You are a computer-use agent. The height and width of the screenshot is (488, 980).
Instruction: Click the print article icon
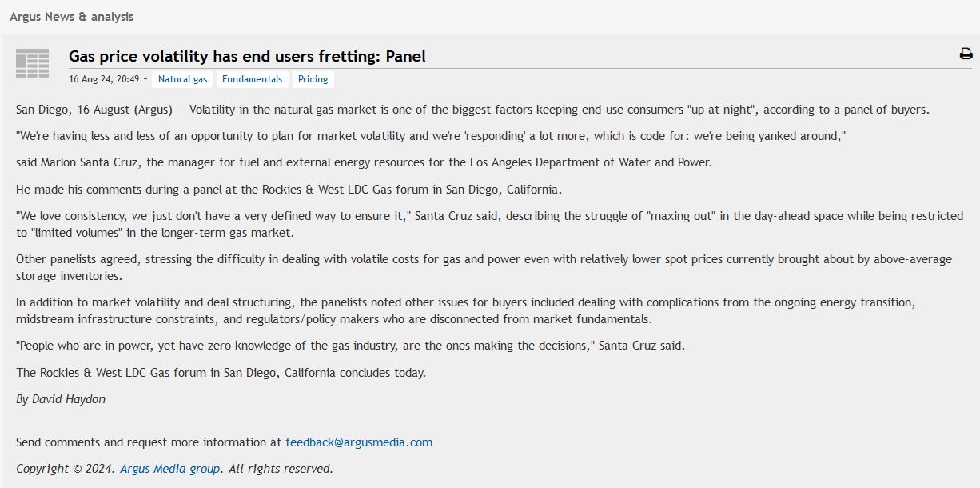(x=966, y=54)
